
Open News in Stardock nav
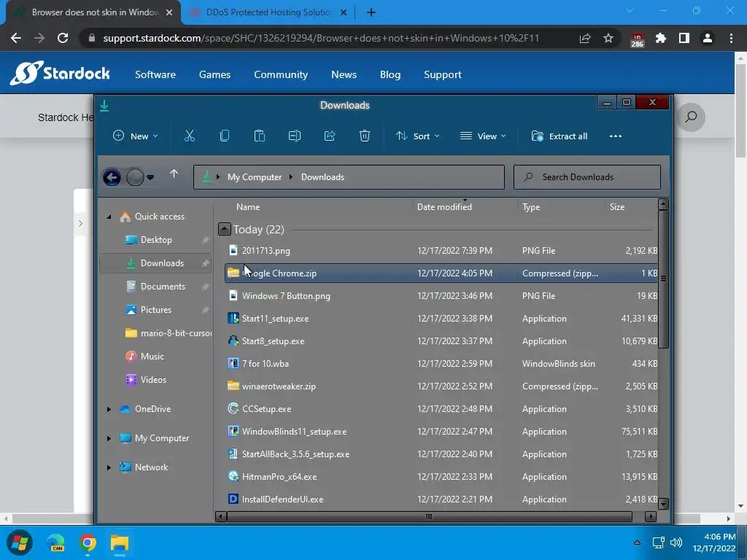[344, 74]
